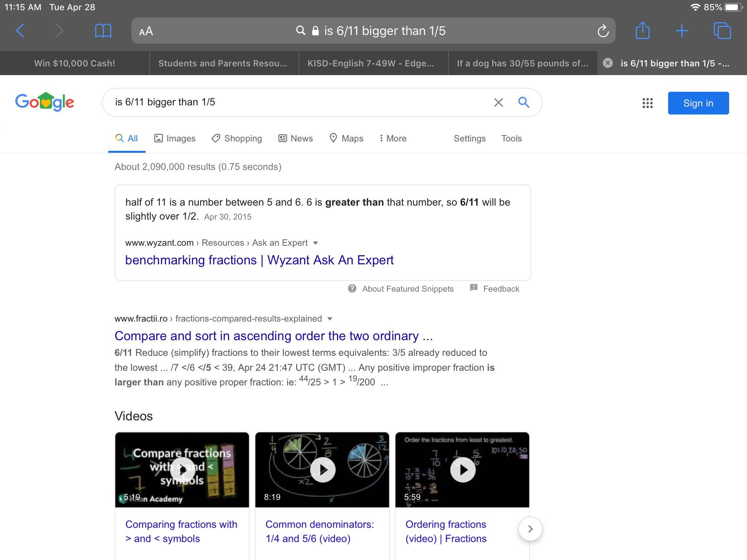Screen dimensions: 747x560
Task: Close the current Google search tab
Action: click(607, 63)
